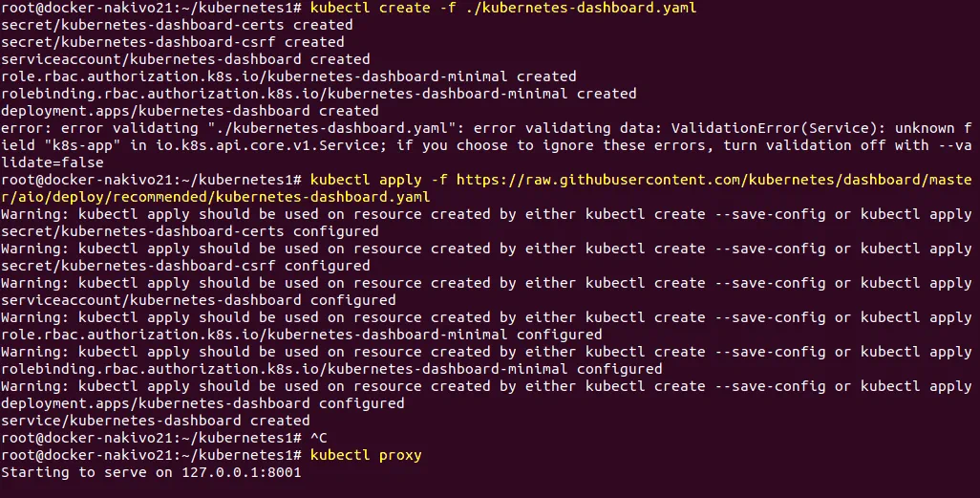
Task: Click the 'Starting to serve on' text
Action: (87, 472)
